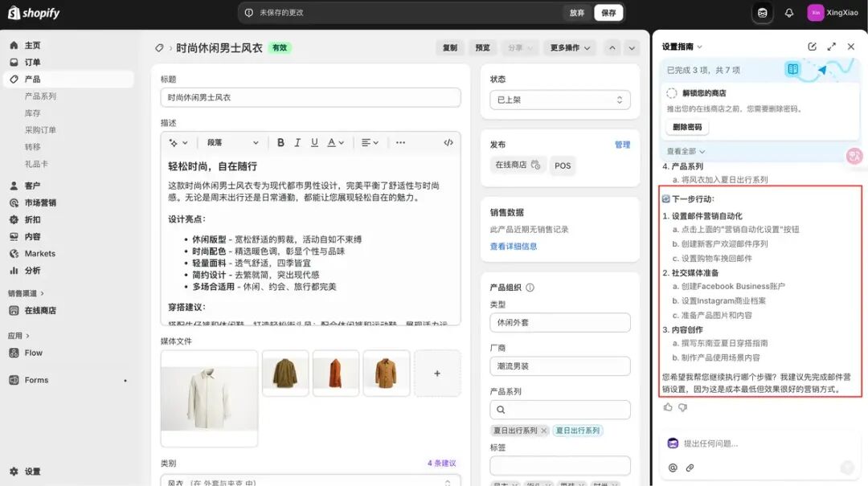This screenshot has height=486, width=868.
Task: Click the notification bell icon
Action: pyautogui.click(x=789, y=13)
